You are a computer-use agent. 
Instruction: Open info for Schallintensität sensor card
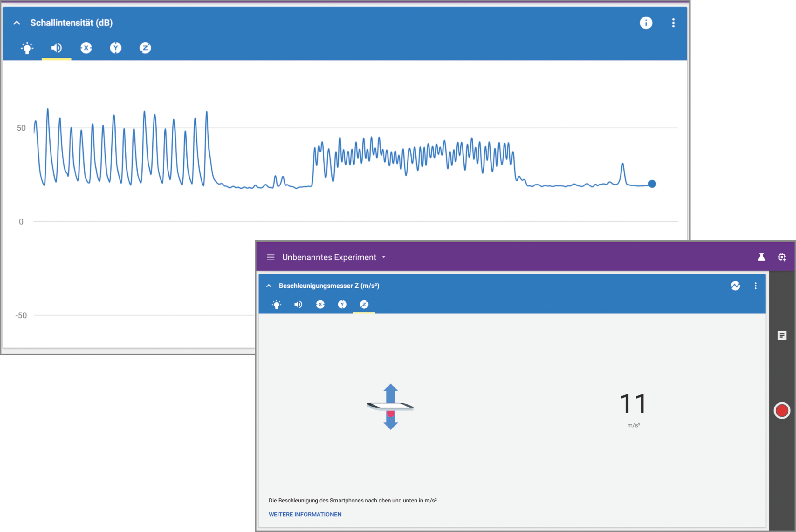646,23
